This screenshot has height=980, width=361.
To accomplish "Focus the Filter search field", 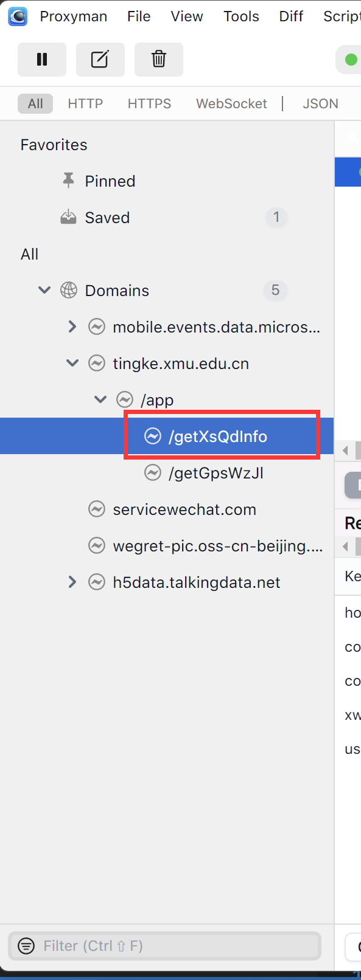I will pyautogui.click(x=164, y=946).
